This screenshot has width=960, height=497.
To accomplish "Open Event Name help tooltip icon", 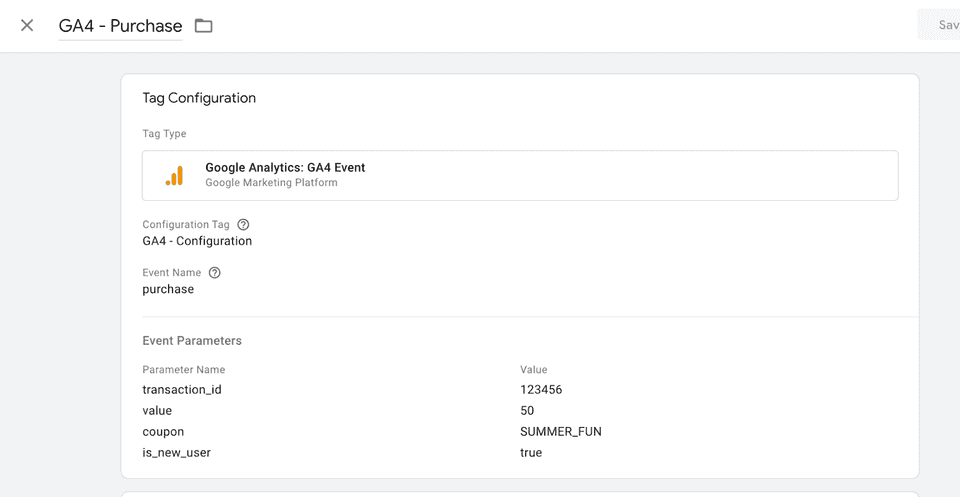I will 214,273.
